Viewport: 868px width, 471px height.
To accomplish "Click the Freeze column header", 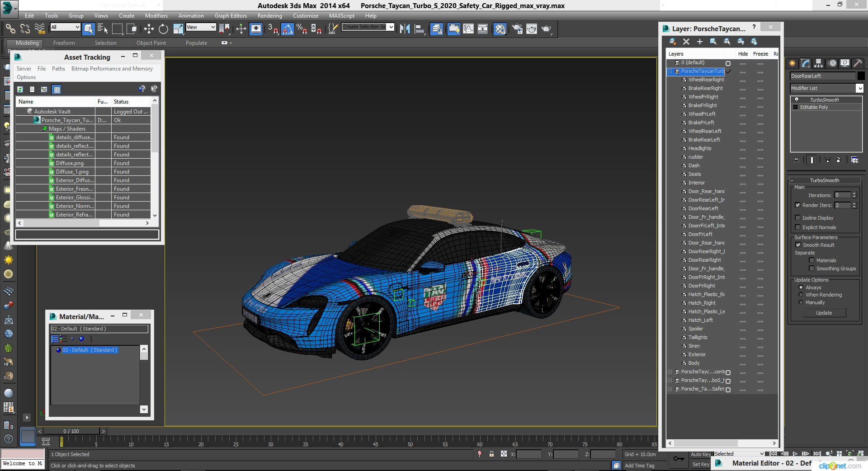I will coord(760,54).
